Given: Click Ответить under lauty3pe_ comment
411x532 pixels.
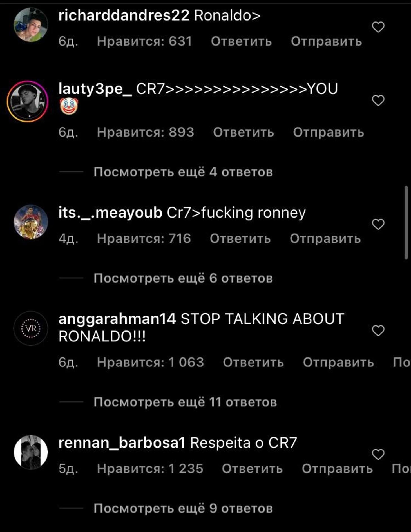Looking at the screenshot, I should tap(244, 132).
